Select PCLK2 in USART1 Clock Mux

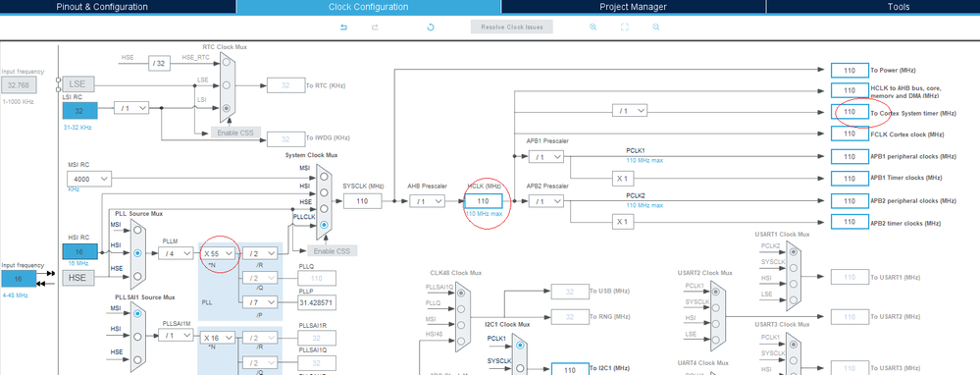[x=793, y=251]
